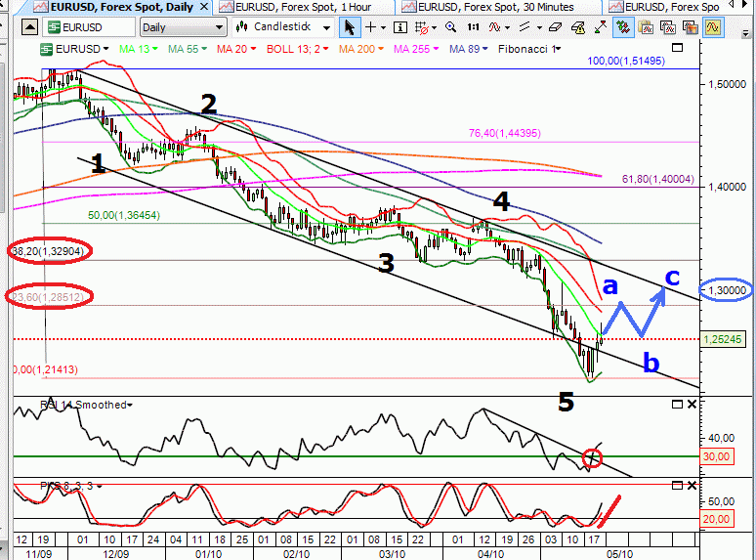Click the up arrow button beside symbol

(30, 27)
